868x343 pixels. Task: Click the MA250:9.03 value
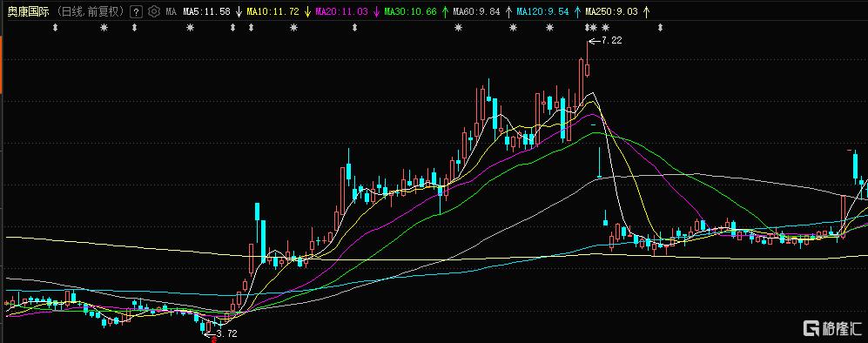click(611, 11)
